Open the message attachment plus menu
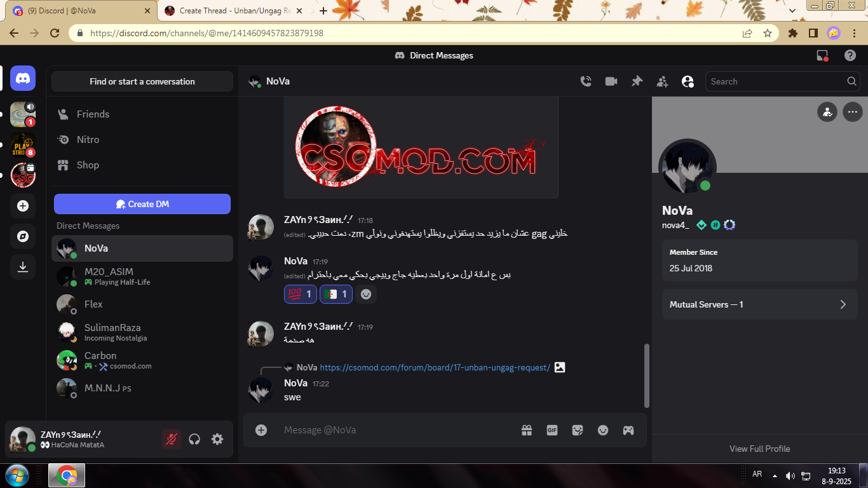This screenshot has width=868, height=488. point(261,430)
